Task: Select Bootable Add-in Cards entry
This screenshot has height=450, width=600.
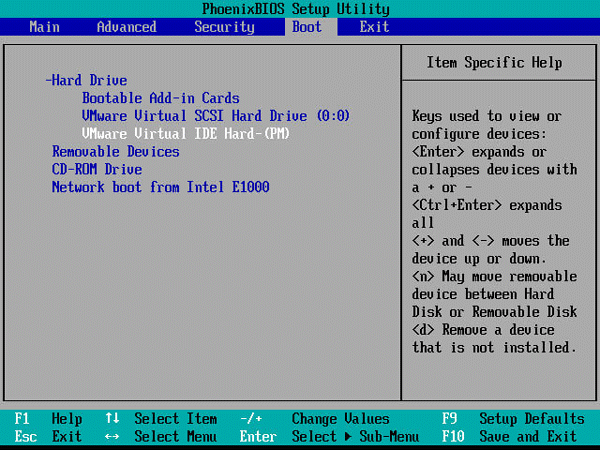Action: coord(160,98)
